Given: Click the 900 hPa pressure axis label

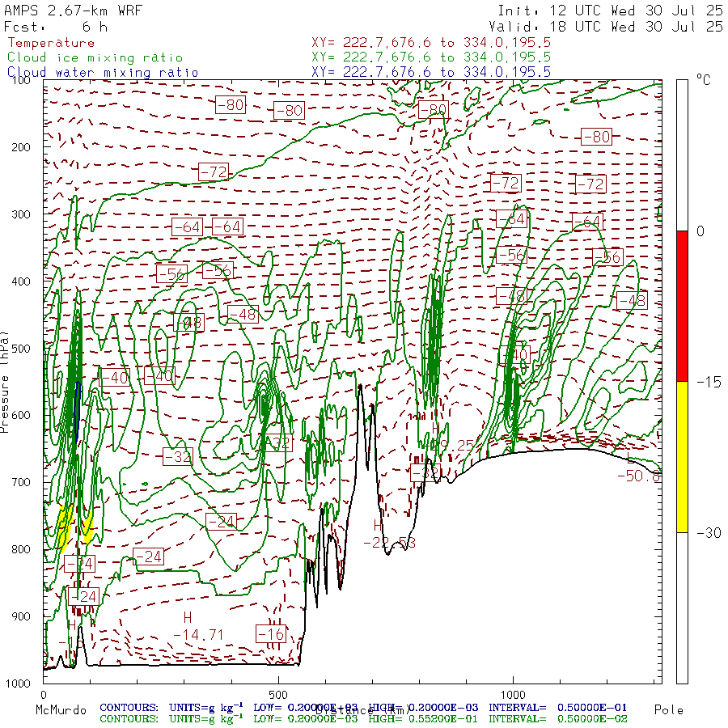Looking at the screenshot, I should [20, 616].
